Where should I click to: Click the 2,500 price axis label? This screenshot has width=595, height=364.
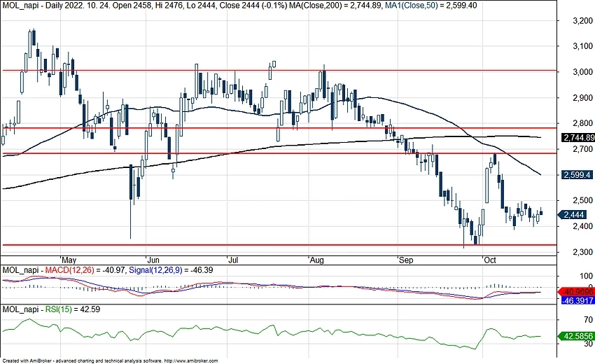point(582,200)
